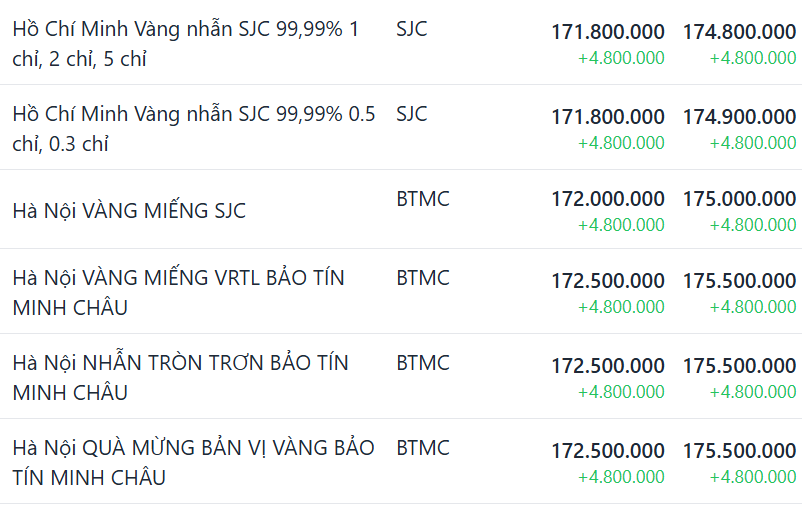Image resolution: width=802 pixels, height=506 pixels.
Task: Click Hà Nội VÀNG MIẾNG VRTL row name
Action: pyautogui.click(x=178, y=292)
